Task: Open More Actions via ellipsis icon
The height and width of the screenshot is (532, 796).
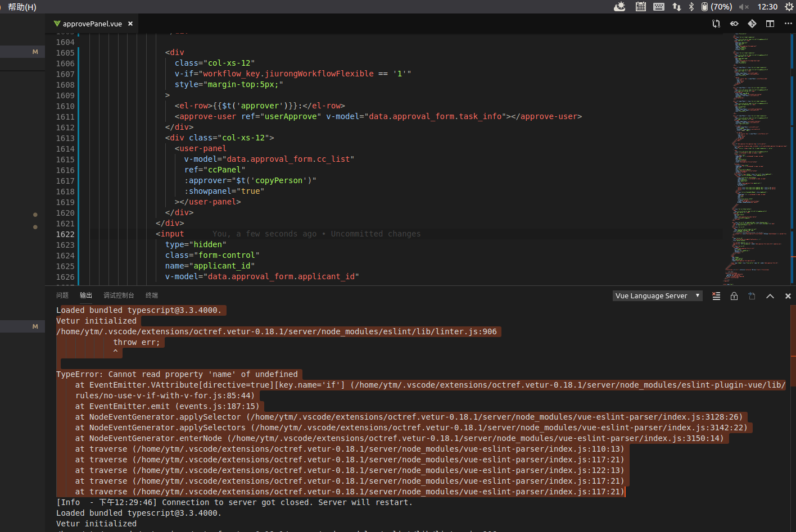Action: click(788, 24)
